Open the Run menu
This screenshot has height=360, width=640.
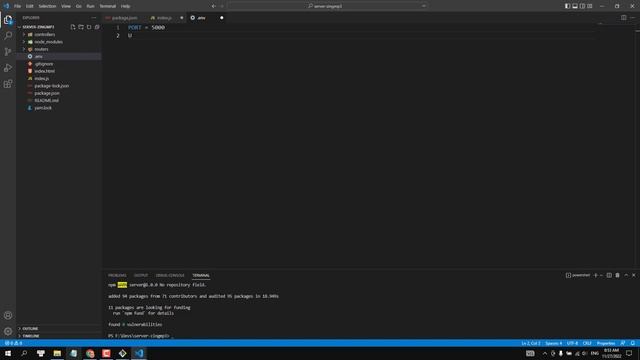click(91, 6)
